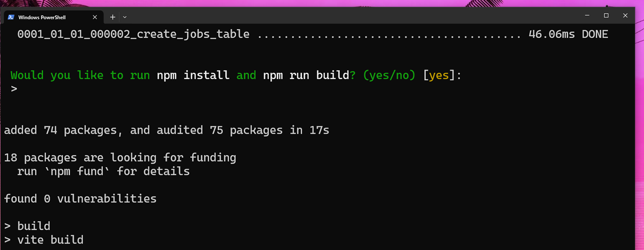Viewport: 644px width, 250px height.
Task: Click the 'found 0 vulnerabilities' line
Action: pyautogui.click(x=80, y=199)
